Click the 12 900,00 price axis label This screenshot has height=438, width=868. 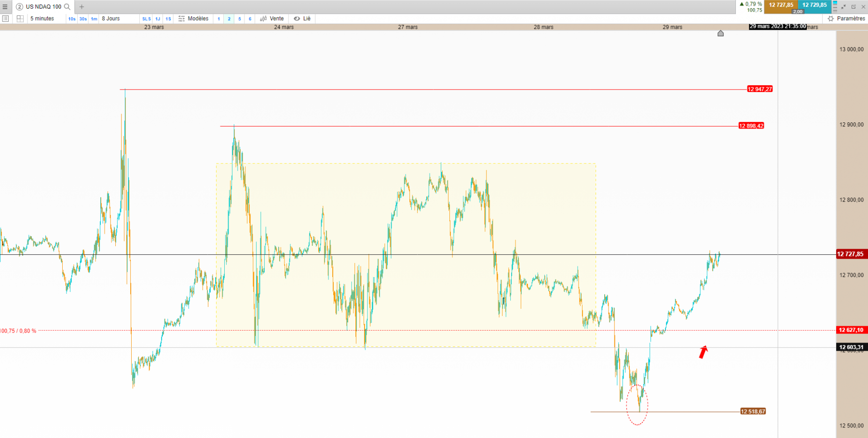pyautogui.click(x=852, y=124)
